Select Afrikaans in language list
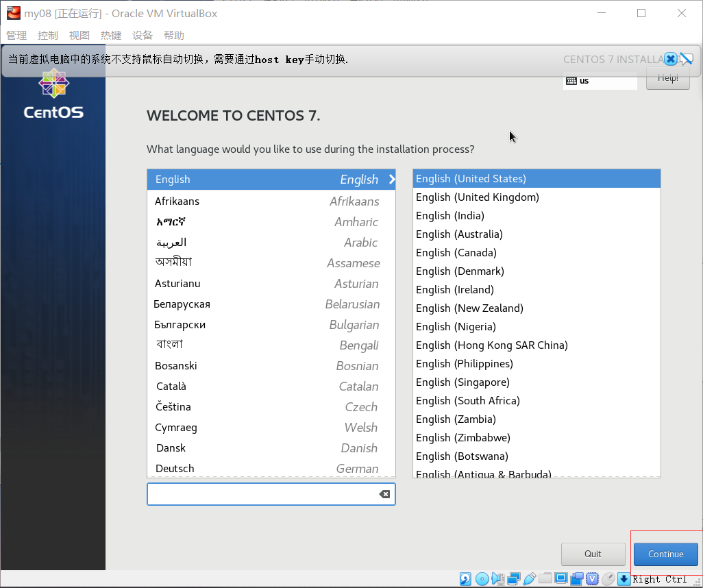This screenshot has height=588, width=703. pos(271,201)
